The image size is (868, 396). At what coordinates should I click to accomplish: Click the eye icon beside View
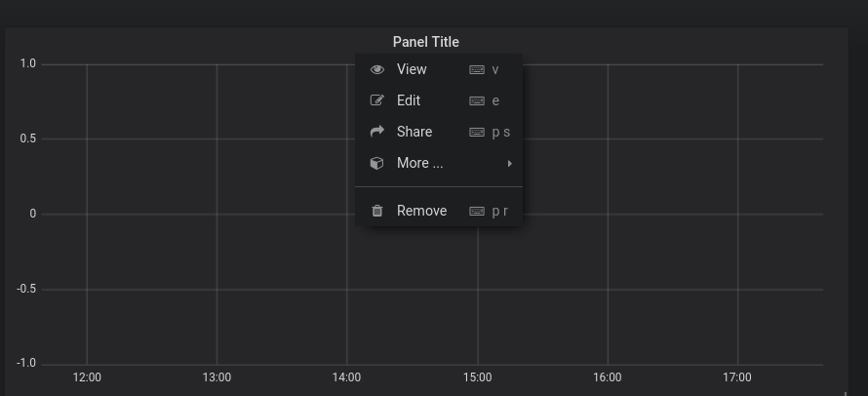[377, 69]
